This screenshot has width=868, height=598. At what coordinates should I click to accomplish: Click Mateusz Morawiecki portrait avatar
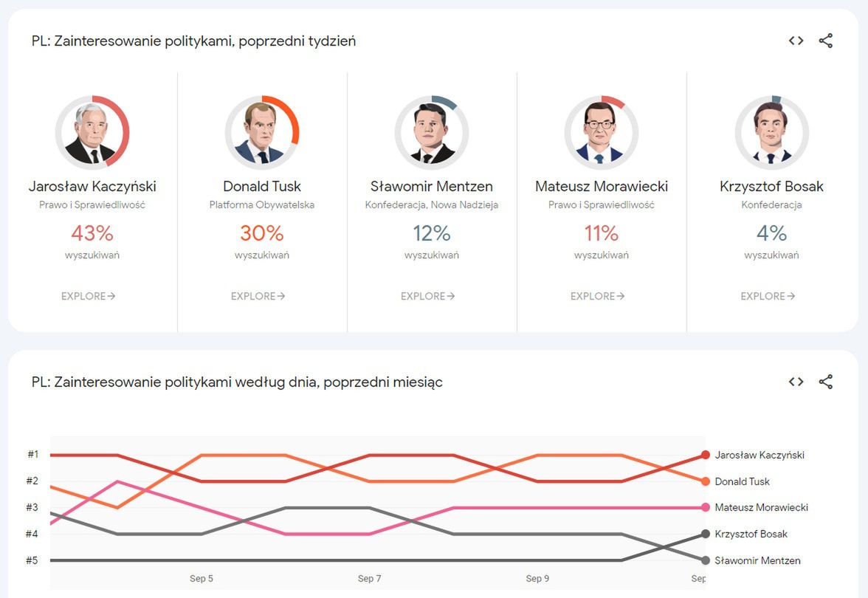602,133
